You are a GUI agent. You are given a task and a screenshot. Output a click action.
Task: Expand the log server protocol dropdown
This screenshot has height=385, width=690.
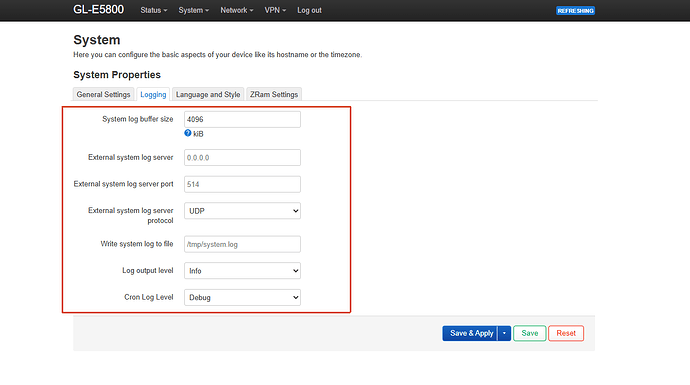click(x=242, y=211)
